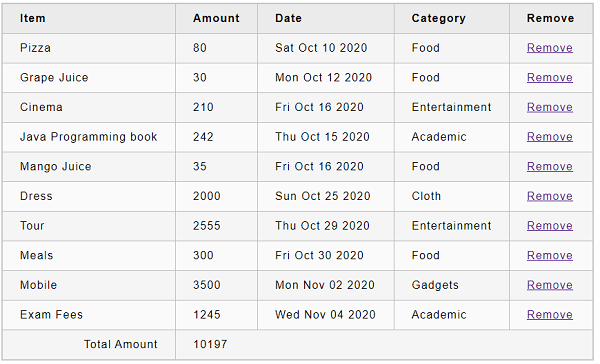Remove the Java Programming book entry
The image size is (600, 364).
click(x=549, y=137)
